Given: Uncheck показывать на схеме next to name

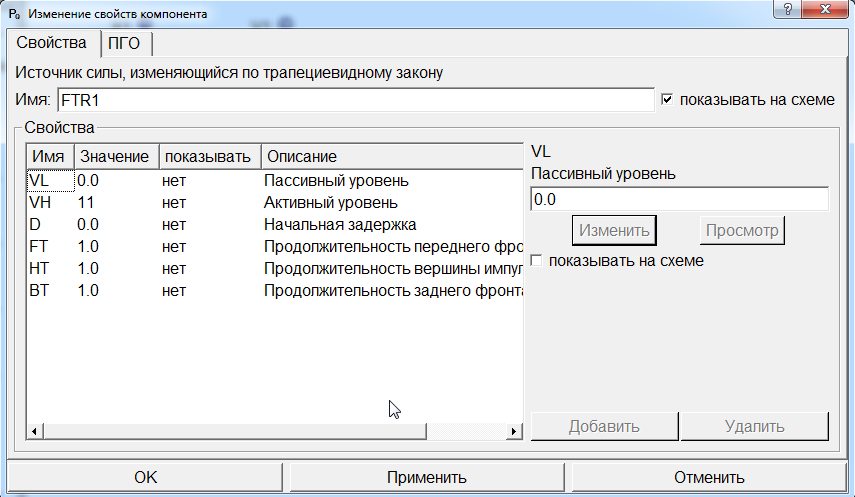Looking at the screenshot, I should 668,100.
